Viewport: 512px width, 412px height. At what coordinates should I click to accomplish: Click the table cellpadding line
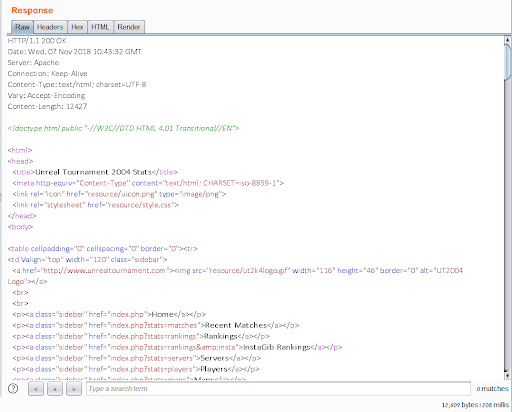pyautogui.click(x=103, y=249)
